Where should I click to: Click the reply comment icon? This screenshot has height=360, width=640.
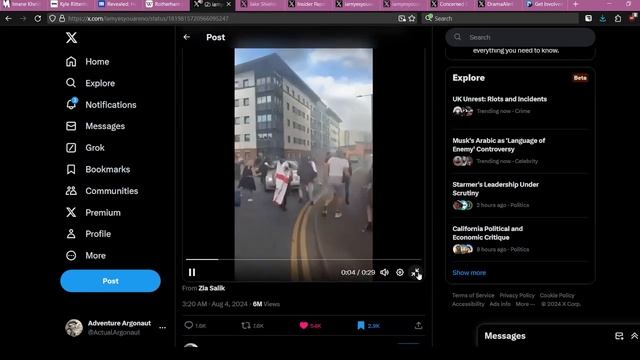click(189, 325)
